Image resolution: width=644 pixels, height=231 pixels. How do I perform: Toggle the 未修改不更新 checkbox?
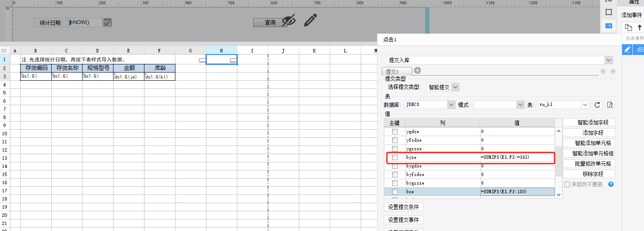567,184
